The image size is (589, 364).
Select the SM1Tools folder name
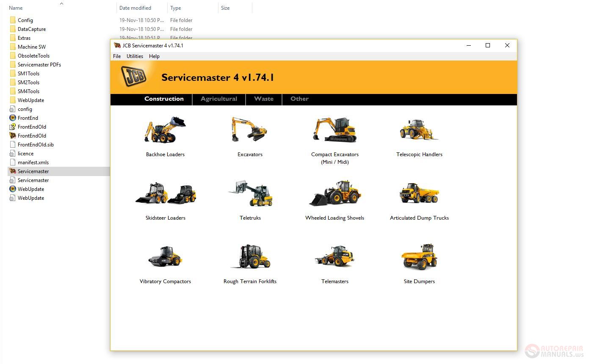click(28, 74)
